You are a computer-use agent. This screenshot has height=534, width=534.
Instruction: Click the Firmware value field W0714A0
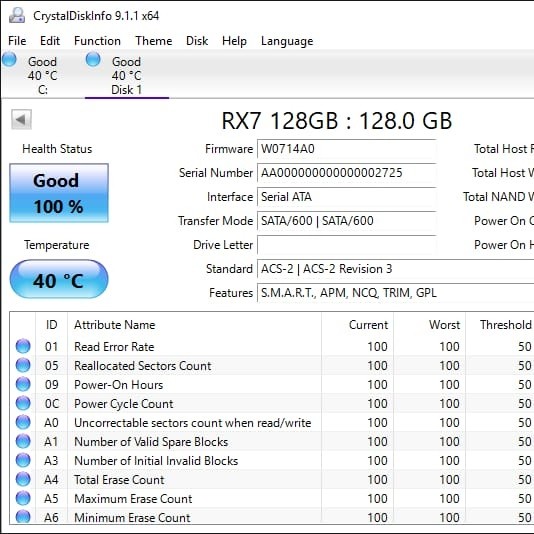(346, 149)
